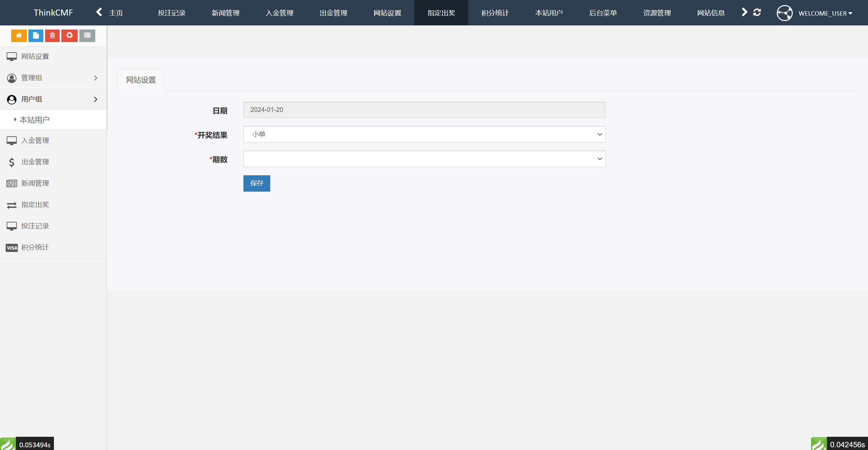
Task: Click the orange home shortcut icon
Action: [19, 36]
